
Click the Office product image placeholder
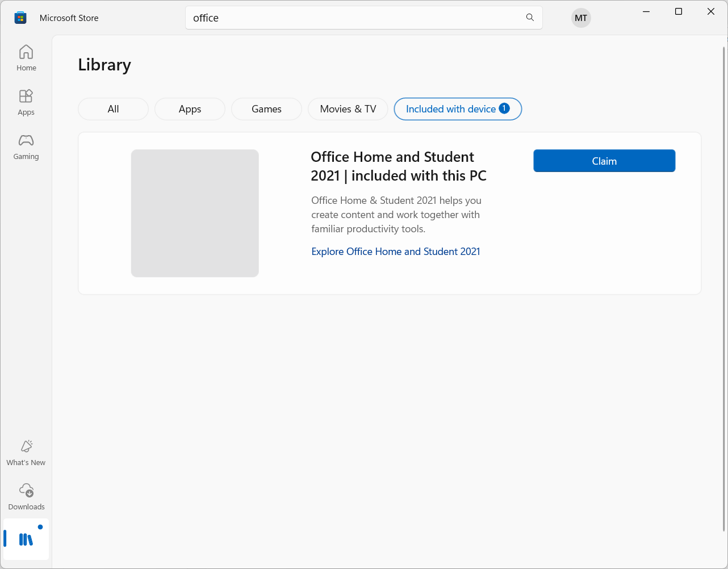click(x=195, y=214)
